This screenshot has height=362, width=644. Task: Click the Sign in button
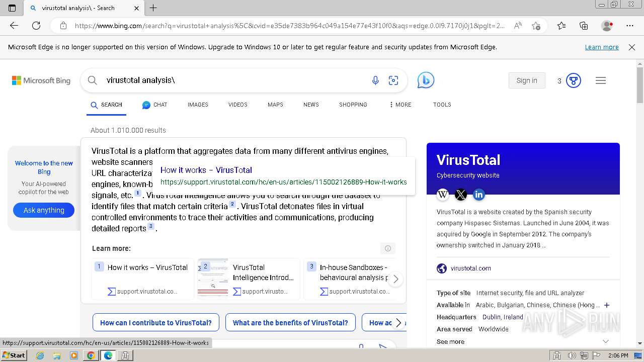pyautogui.click(x=527, y=80)
